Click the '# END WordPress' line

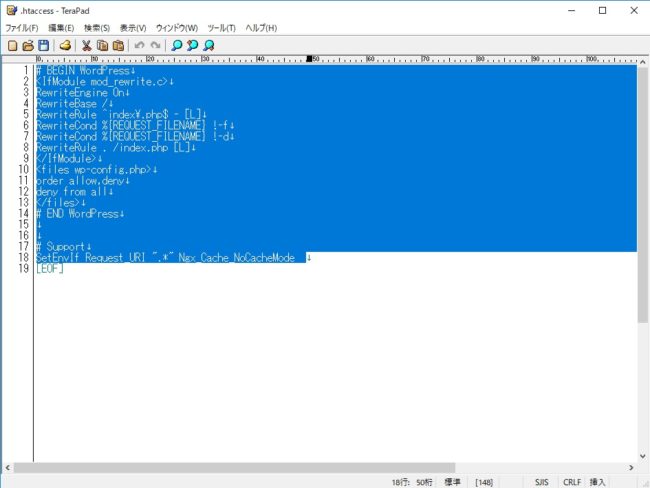(80, 214)
